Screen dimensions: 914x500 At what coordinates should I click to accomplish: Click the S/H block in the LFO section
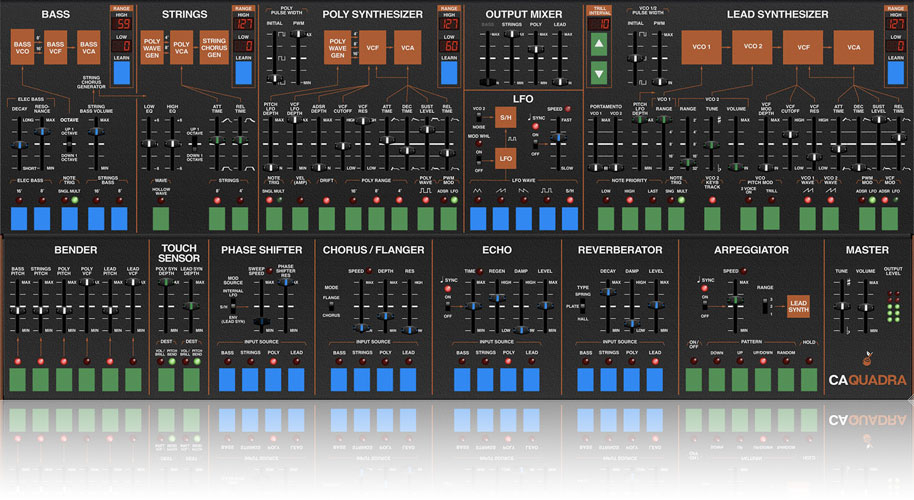click(505, 119)
